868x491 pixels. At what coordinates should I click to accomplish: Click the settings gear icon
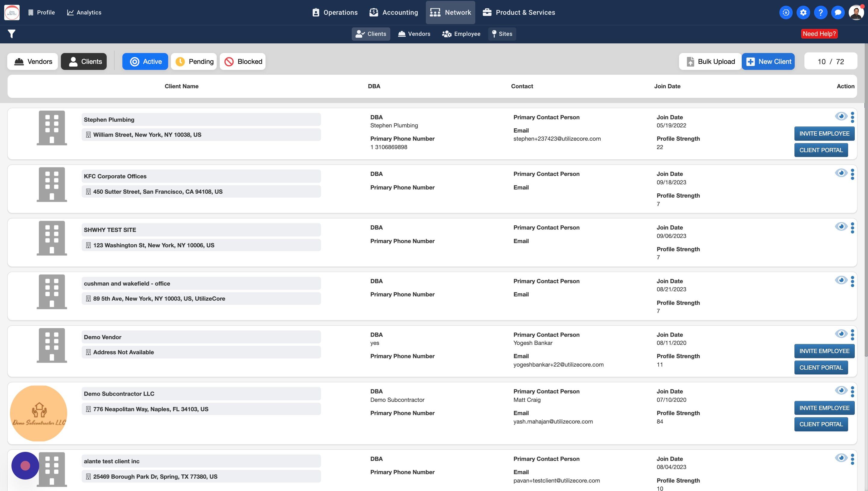tap(803, 12)
